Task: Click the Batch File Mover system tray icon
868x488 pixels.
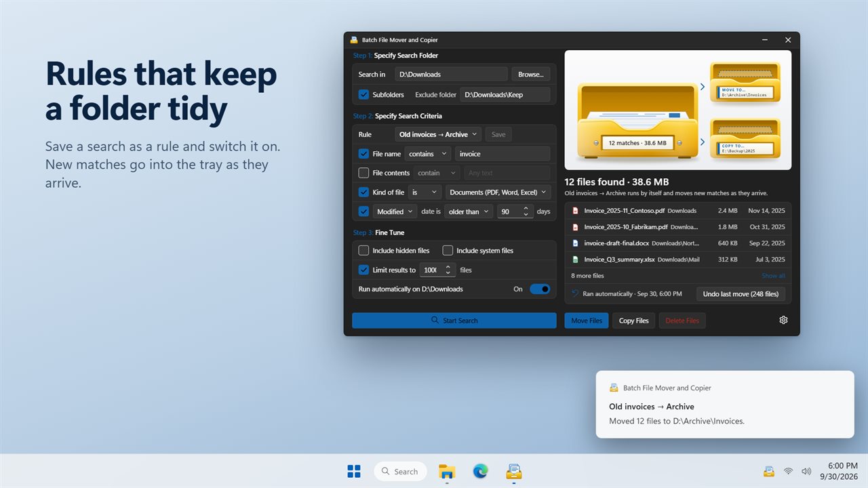Action: 769,471
